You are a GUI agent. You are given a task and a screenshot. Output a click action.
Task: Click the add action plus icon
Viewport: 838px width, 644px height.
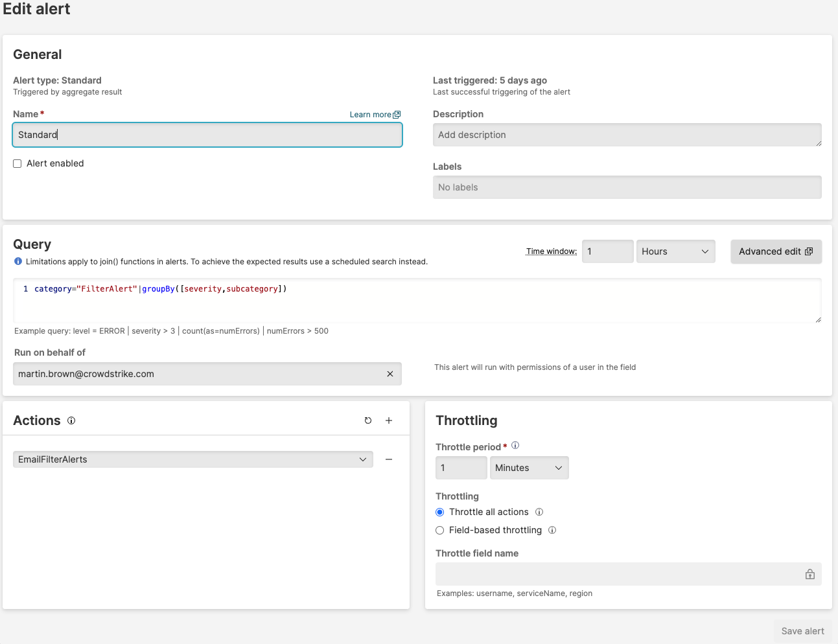coord(389,420)
